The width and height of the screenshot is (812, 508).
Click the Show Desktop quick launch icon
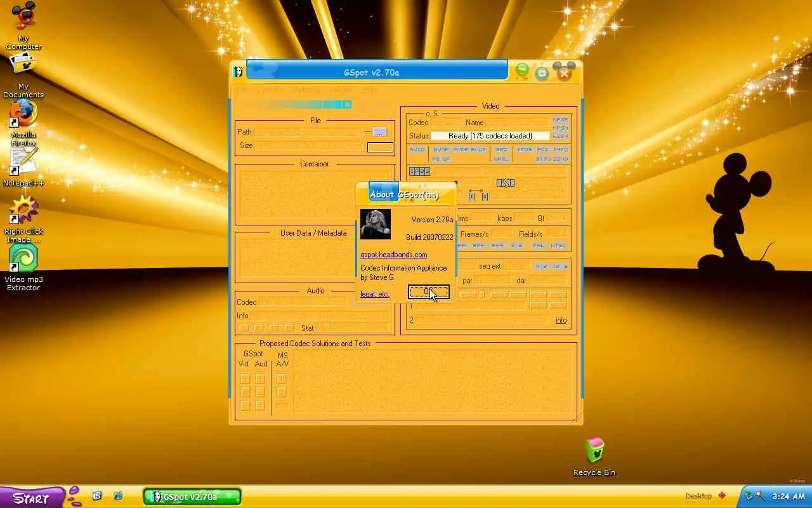point(97,496)
